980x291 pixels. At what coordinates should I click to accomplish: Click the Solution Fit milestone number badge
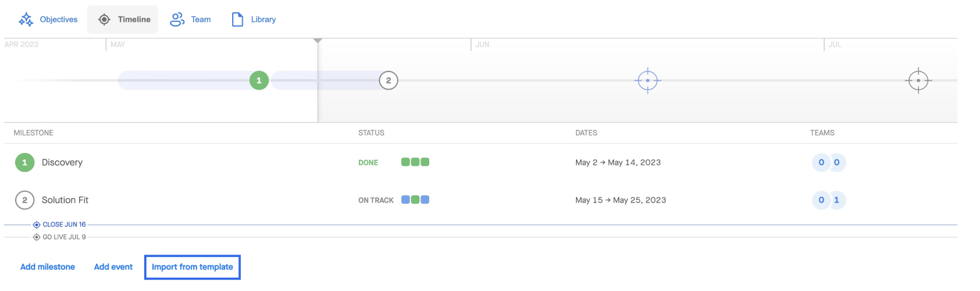click(24, 200)
